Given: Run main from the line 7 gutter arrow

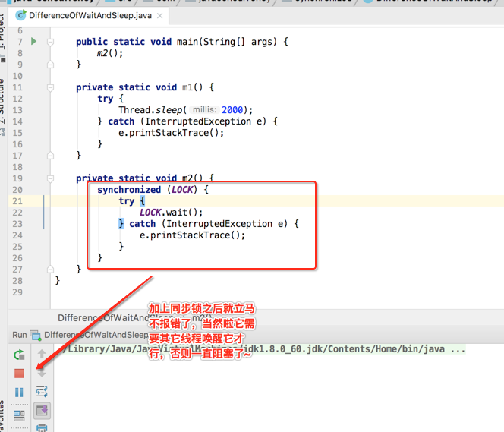Looking at the screenshot, I should point(33,41).
